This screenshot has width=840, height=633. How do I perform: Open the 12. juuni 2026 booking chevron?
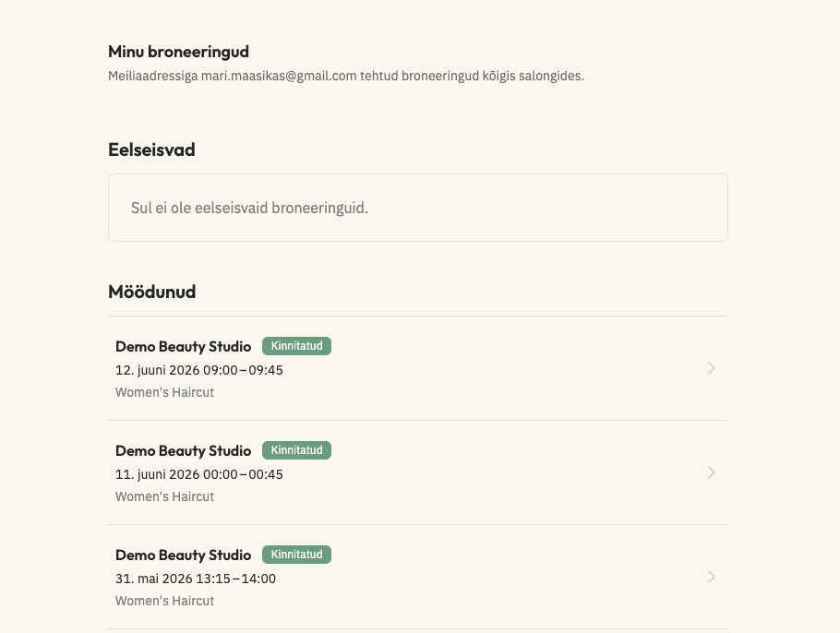coord(711,368)
